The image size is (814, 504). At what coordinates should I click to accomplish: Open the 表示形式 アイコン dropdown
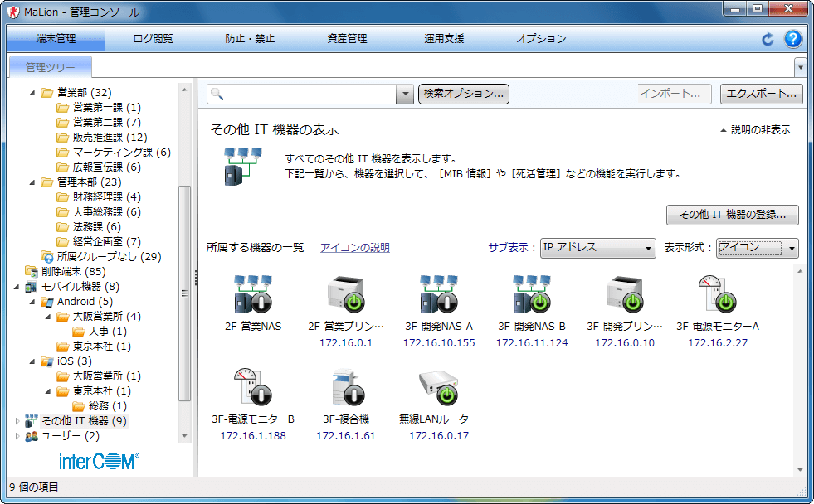(758, 248)
